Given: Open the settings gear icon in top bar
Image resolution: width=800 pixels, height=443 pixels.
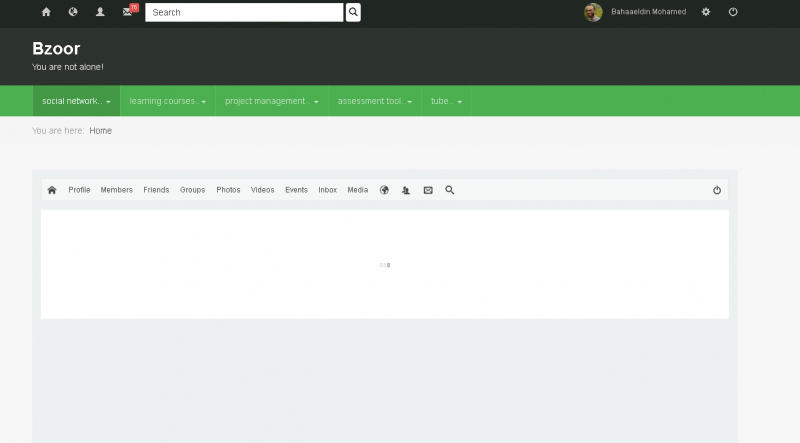Looking at the screenshot, I should click(x=706, y=12).
